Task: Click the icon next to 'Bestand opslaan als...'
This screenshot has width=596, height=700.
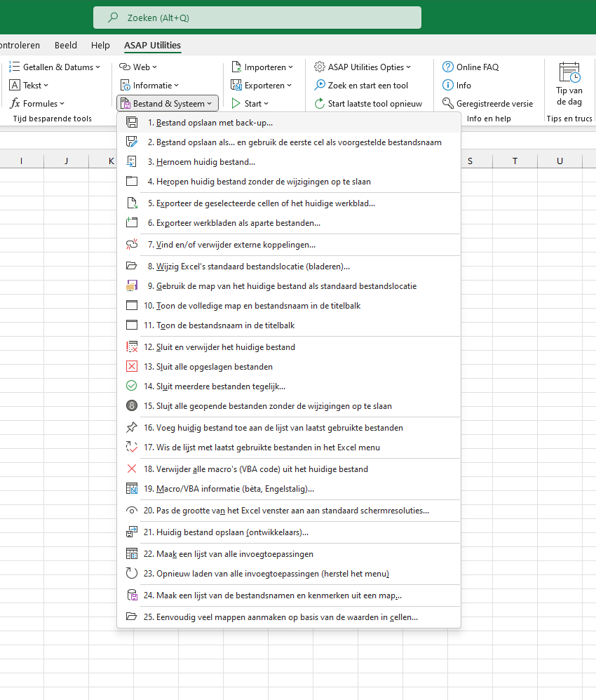Action: (132, 142)
